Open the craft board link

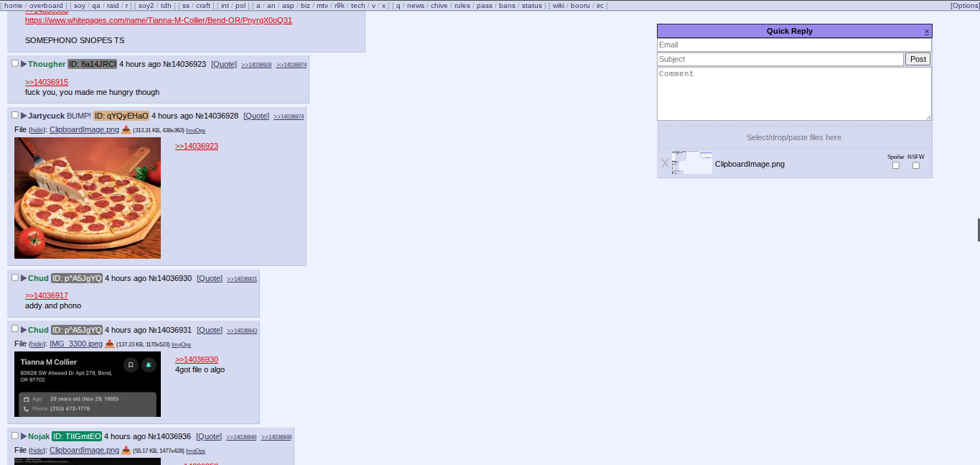click(x=203, y=6)
